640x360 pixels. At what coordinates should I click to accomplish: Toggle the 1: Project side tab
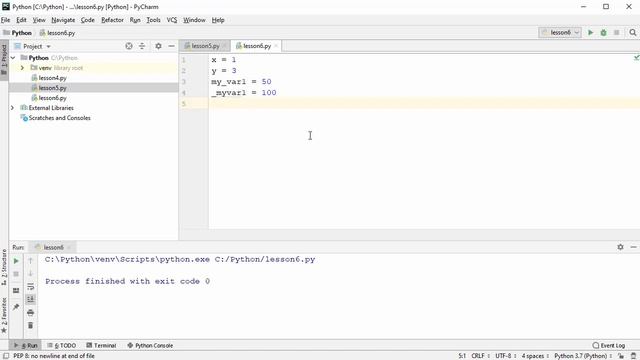pos(4,59)
